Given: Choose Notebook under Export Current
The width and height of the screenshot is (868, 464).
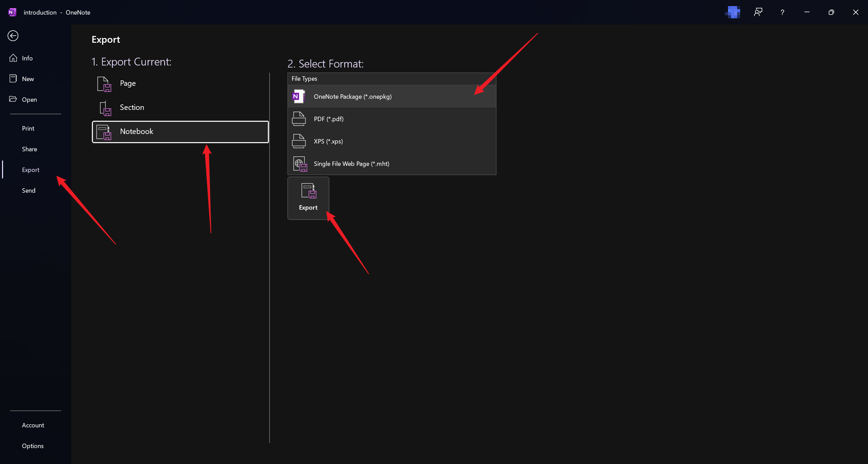Looking at the screenshot, I should [180, 132].
